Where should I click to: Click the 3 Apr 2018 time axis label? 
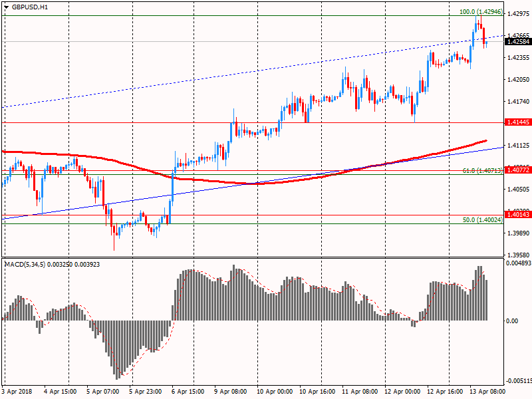click(x=17, y=392)
